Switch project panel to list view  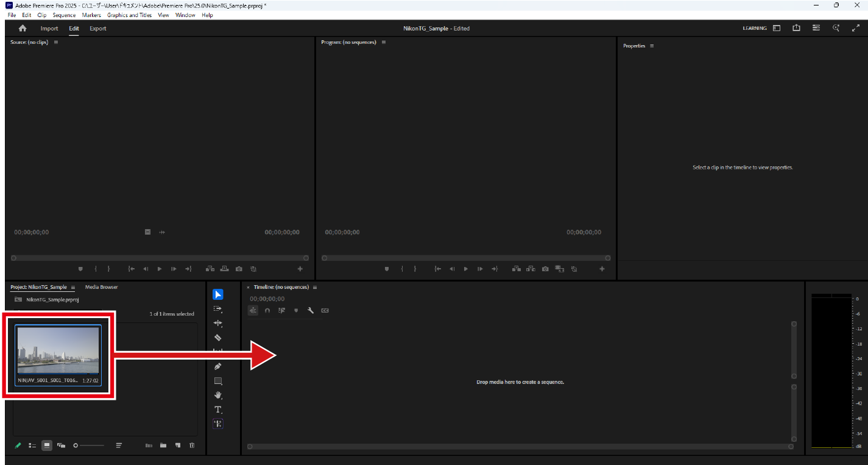tap(32, 445)
